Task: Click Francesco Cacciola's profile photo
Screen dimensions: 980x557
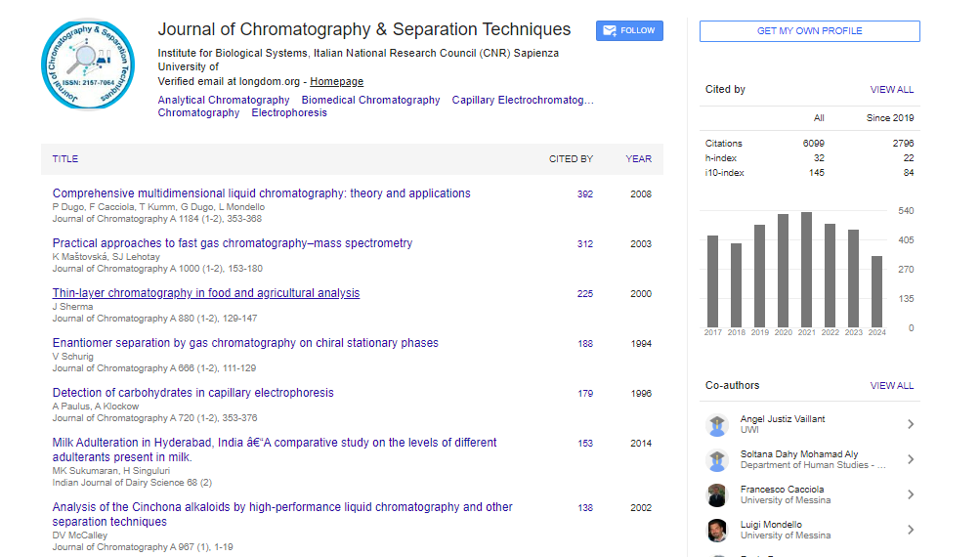Action: [718, 495]
